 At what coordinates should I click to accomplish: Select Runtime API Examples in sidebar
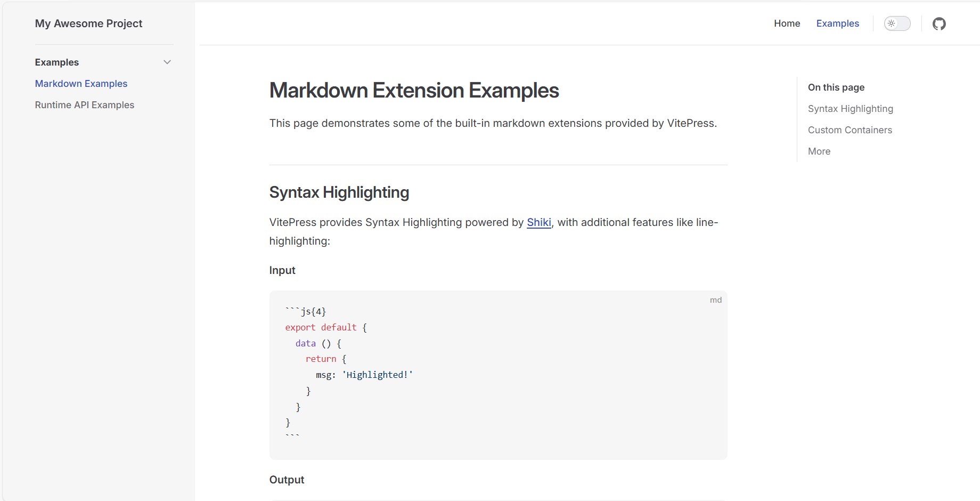click(84, 105)
